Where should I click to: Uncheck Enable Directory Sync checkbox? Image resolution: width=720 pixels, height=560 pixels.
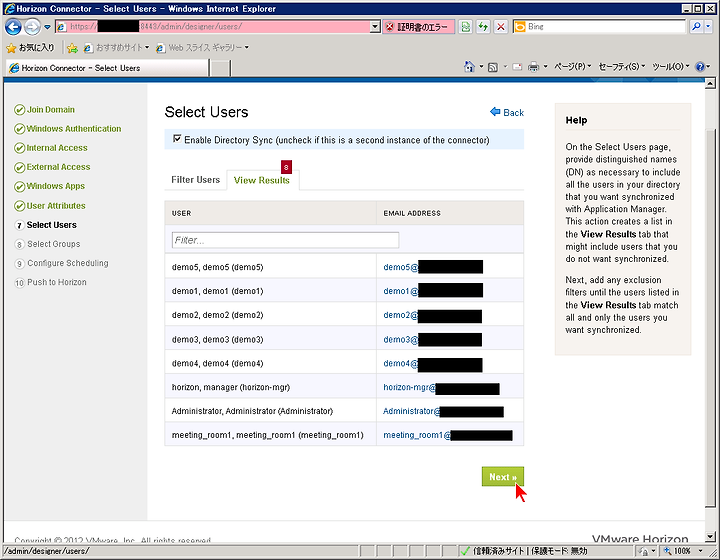[177, 139]
